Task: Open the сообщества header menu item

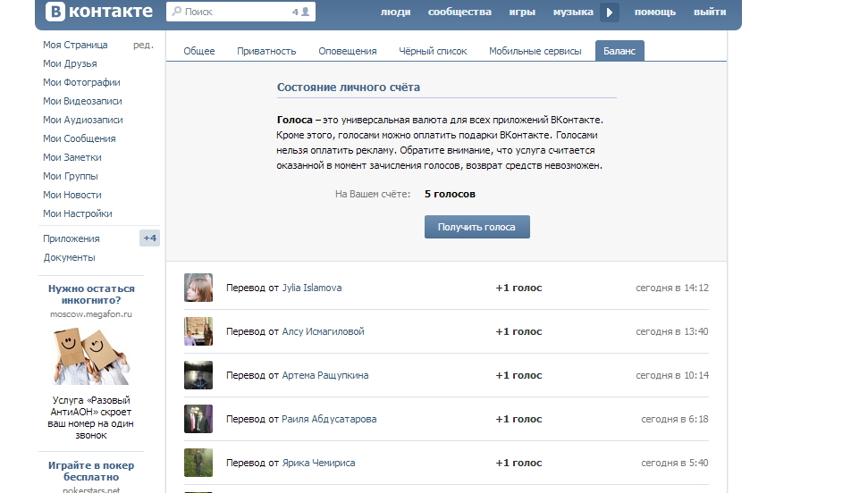Action: tap(459, 13)
